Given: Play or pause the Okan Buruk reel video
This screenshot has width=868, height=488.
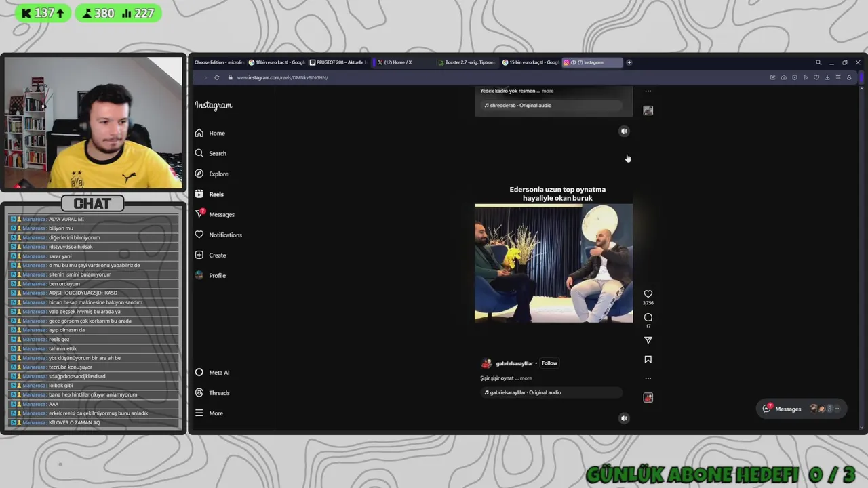Looking at the screenshot, I should click(x=553, y=263).
